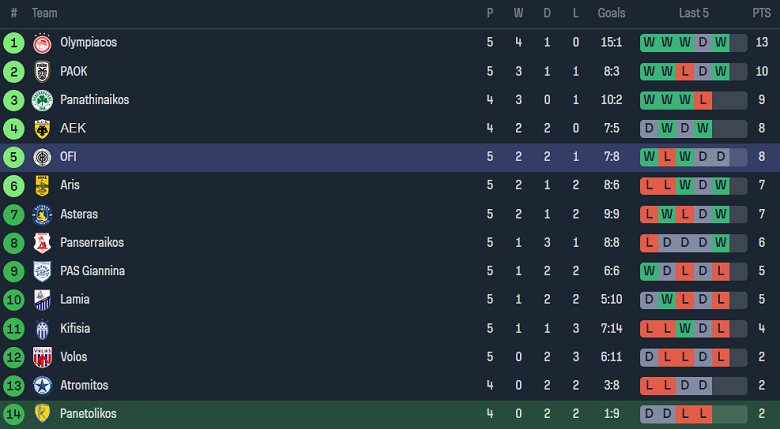
Task: Click the Panserraikos red shield logo
Action: tap(42, 242)
